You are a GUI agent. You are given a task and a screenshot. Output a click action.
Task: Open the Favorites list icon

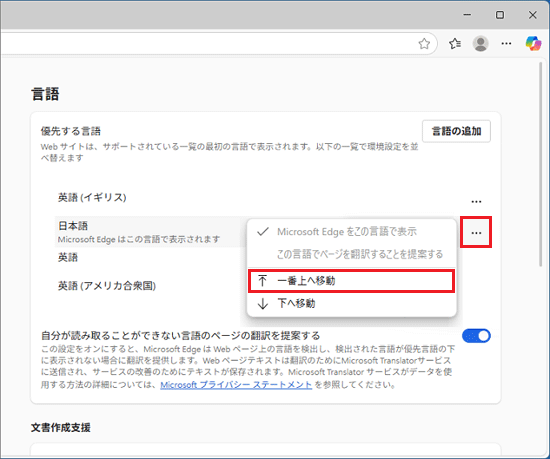tap(455, 43)
